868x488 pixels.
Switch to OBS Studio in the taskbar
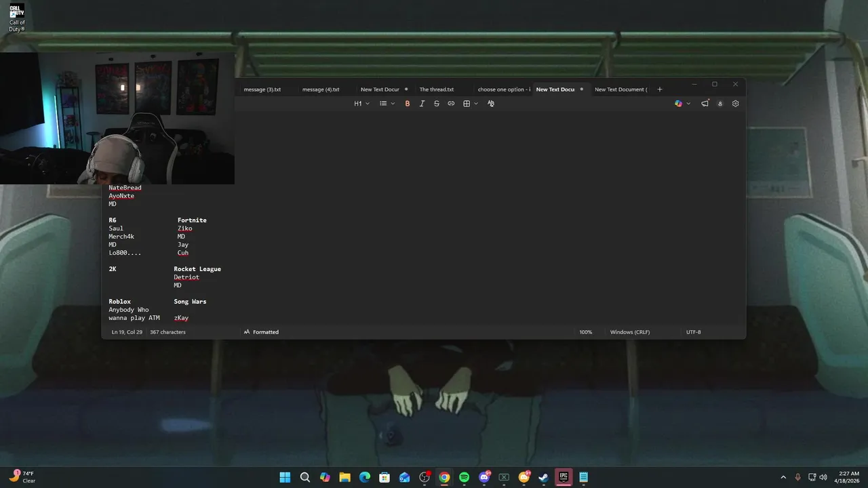point(425,477)
